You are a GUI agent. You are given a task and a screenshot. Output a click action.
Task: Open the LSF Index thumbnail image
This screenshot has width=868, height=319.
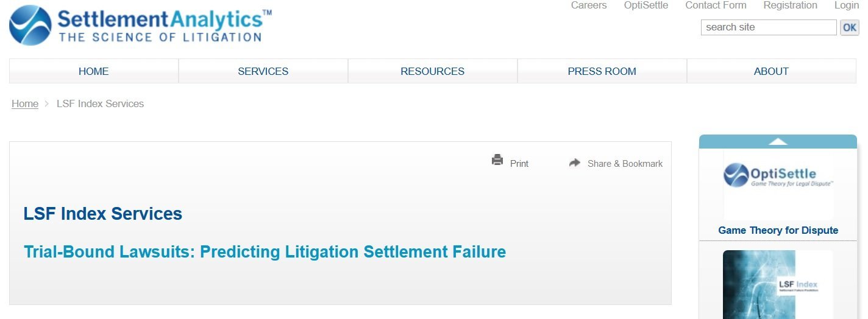[x=778, y=284]
